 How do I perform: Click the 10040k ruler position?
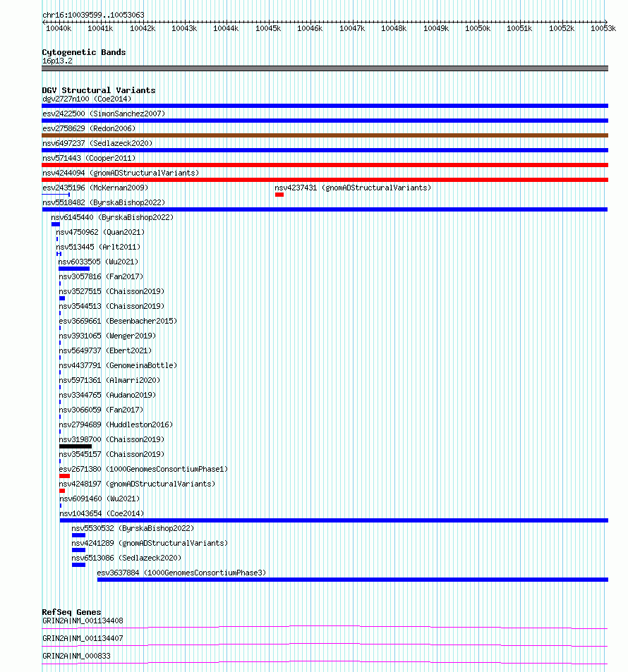pos(59,28)
